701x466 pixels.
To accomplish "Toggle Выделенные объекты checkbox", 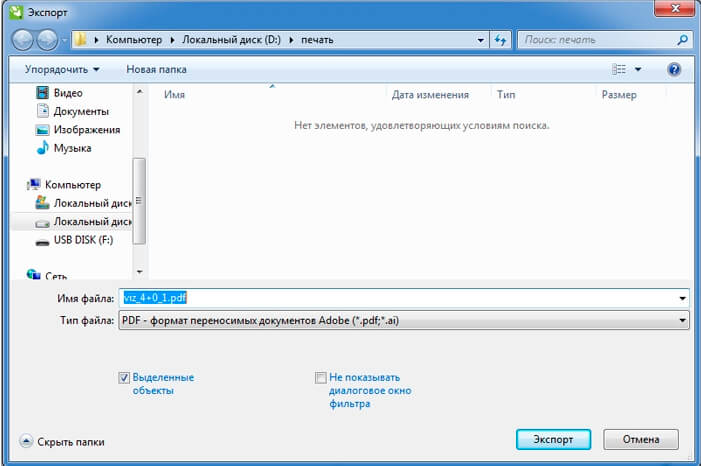I will point(124,378).
